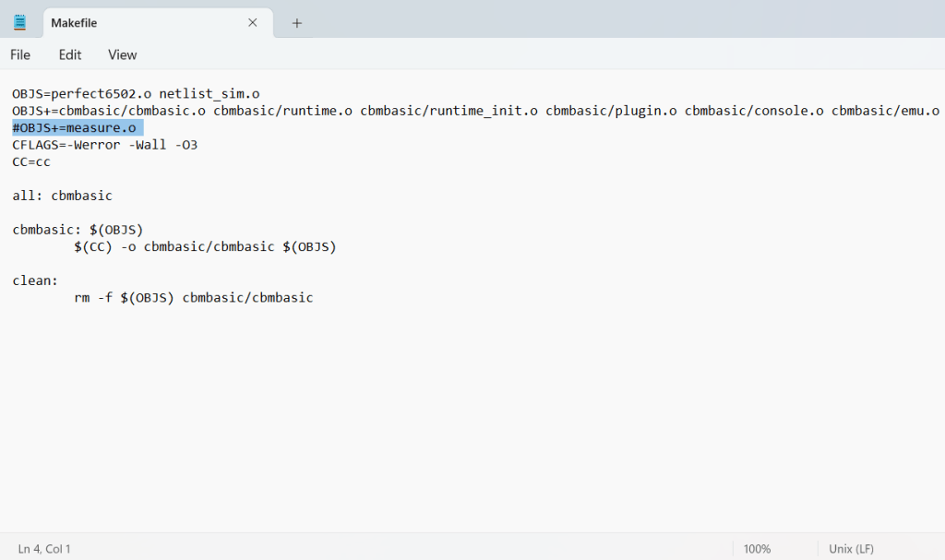Screen dimensions: 945x560
Task: Open the View menu
Action: (x=122, y=54)
